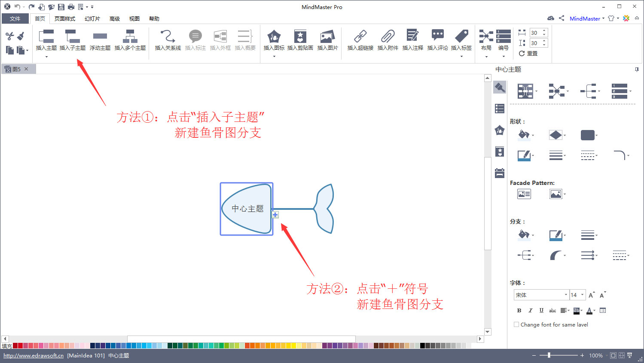
Task: Open the outline list tab in side panel
Action: 500,109
